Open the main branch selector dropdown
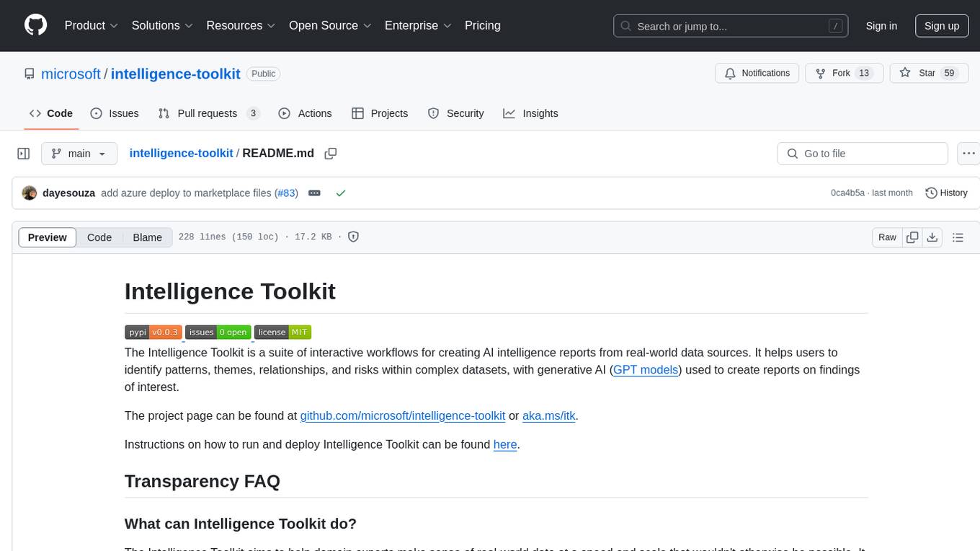980x551 pixels. pyautogui.click(x=79, y=154)
